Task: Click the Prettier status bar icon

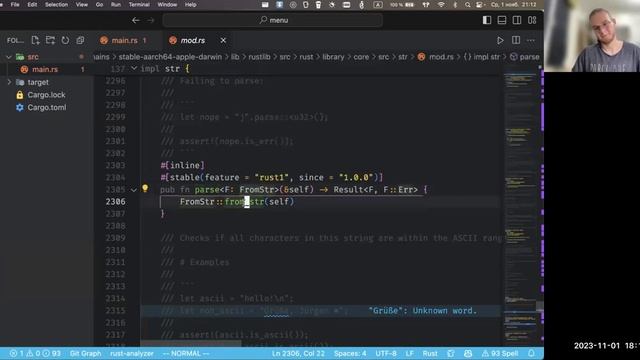Action: point(451,353)
